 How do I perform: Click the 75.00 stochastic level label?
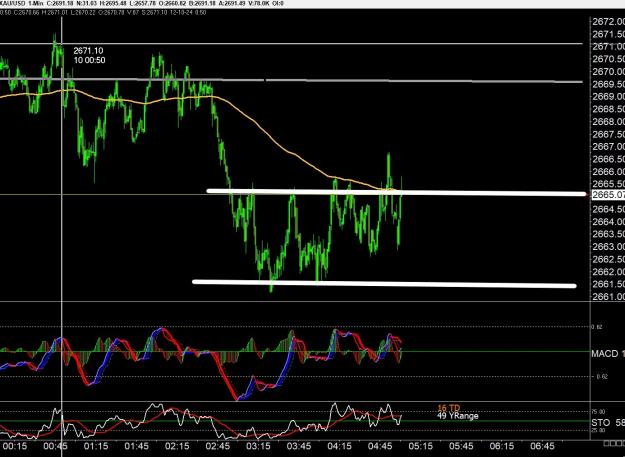point(600,412)
